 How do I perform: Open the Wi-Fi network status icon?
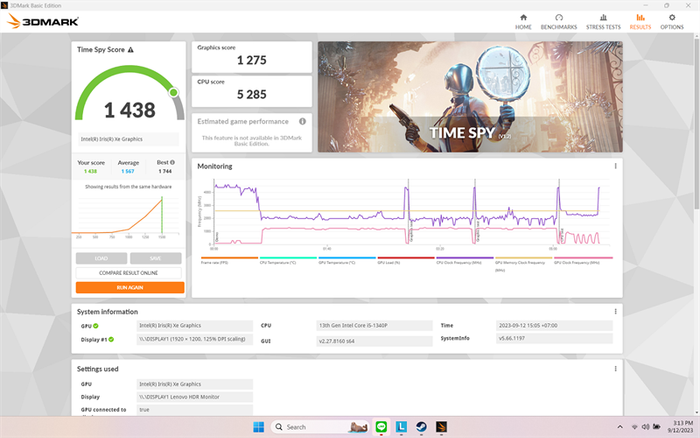634,427
